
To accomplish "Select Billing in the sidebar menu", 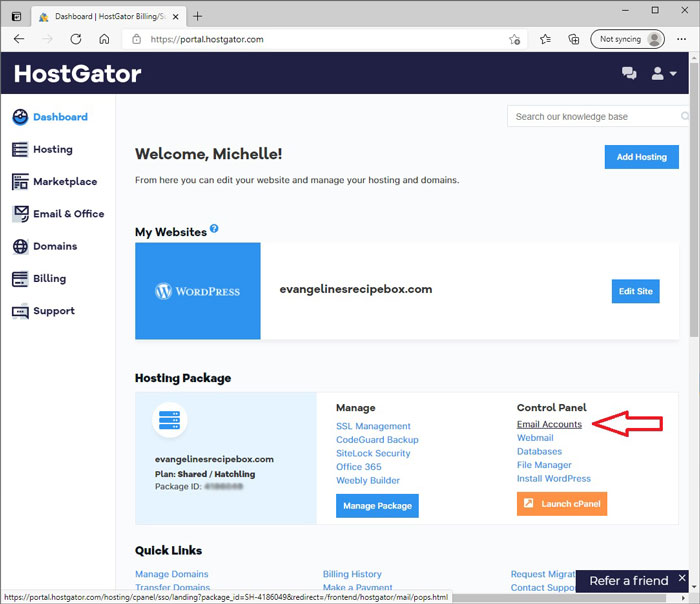I will [x=50, y=279].
